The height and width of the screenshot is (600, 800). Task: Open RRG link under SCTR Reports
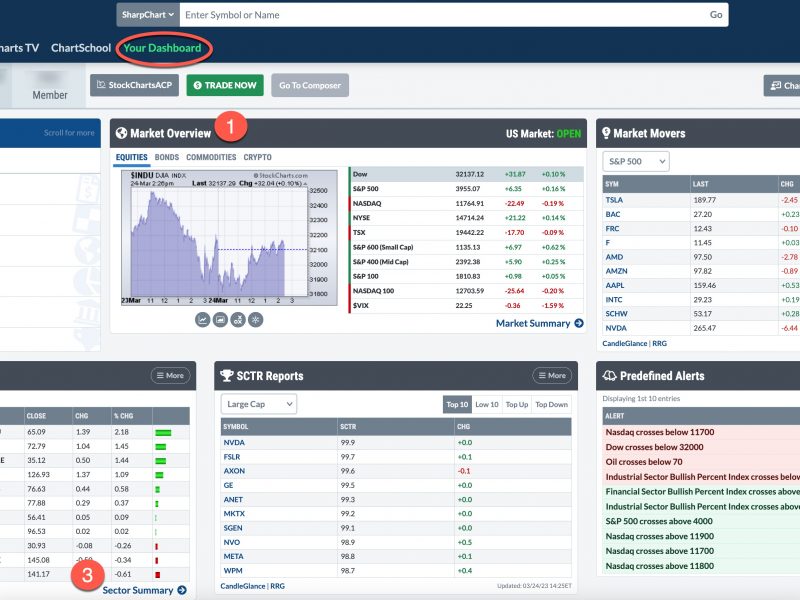(278, 586)
